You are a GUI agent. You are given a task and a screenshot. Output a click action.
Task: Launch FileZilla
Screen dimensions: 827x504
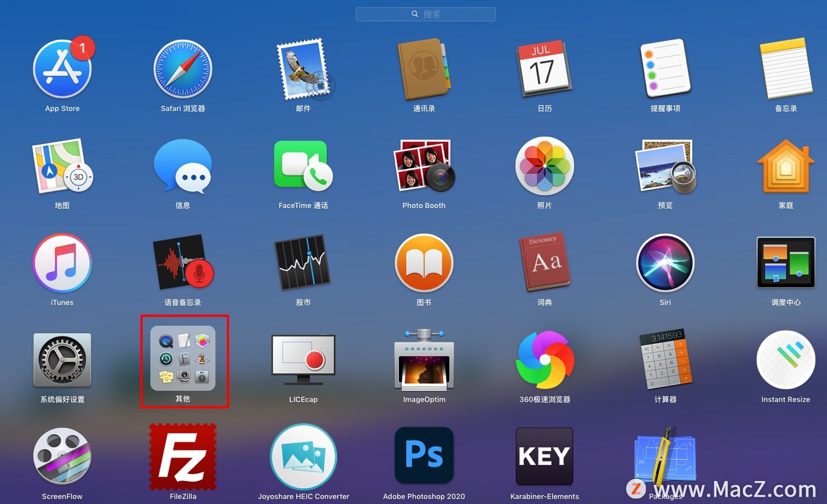[x=183, y=457]
